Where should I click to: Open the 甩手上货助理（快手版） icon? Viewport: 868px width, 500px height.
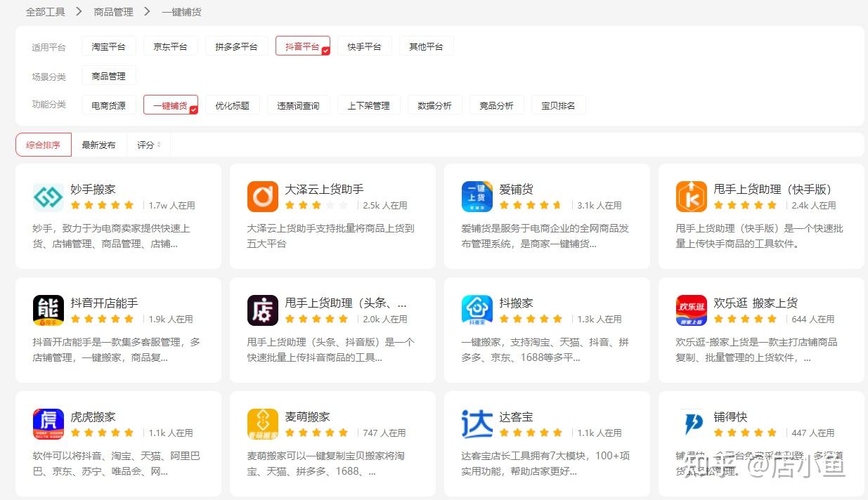click(x=692, y=197)
